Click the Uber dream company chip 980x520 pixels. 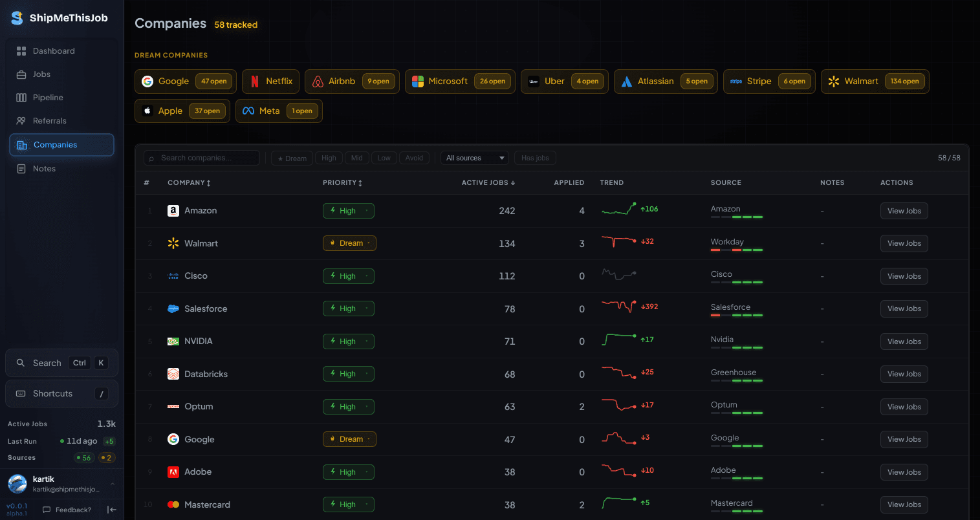[565, 81]
